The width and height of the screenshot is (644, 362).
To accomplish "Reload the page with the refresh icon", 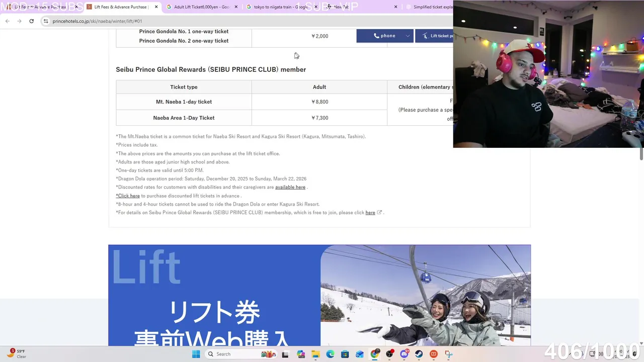I will pos(31,21).
